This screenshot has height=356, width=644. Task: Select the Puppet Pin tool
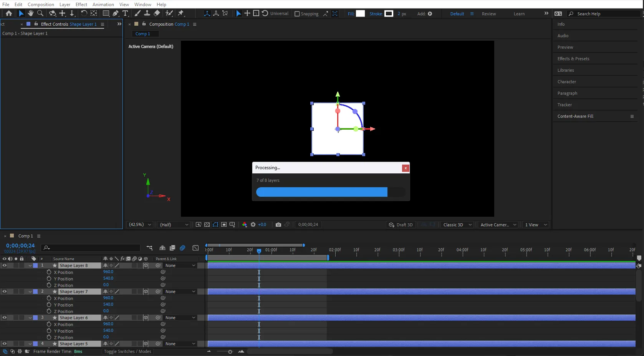pyautogui.click(x=181, y=13)
